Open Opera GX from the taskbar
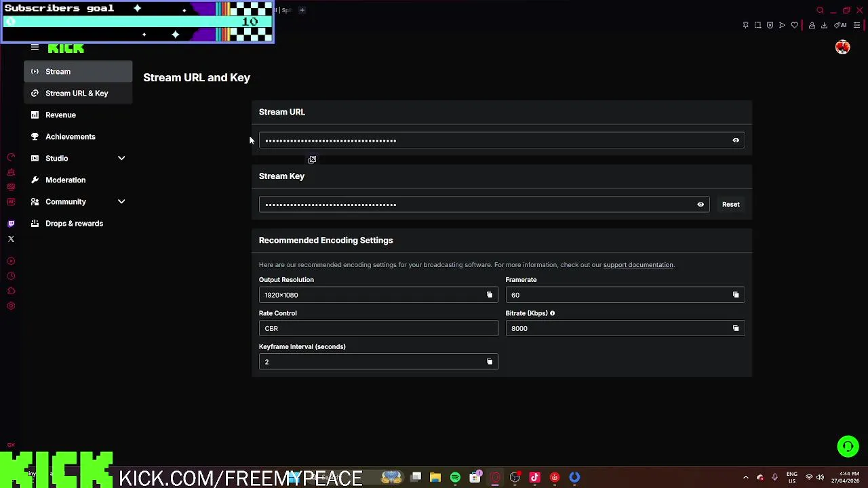868x488 pixels. [495, 477]
